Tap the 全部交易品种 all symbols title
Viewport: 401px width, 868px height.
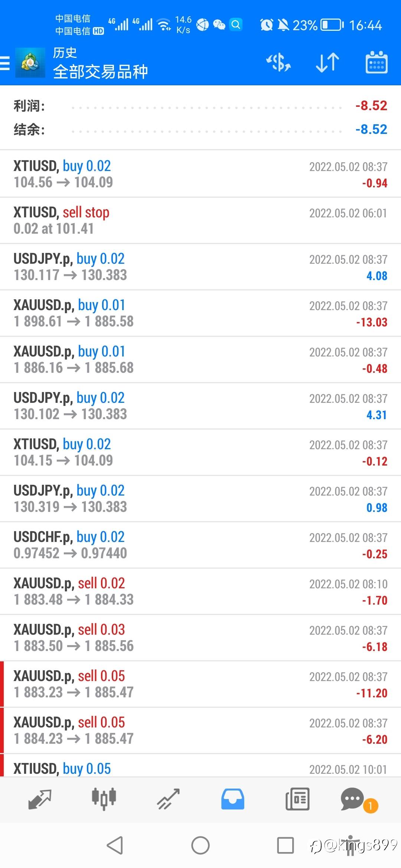coord(100,72)
